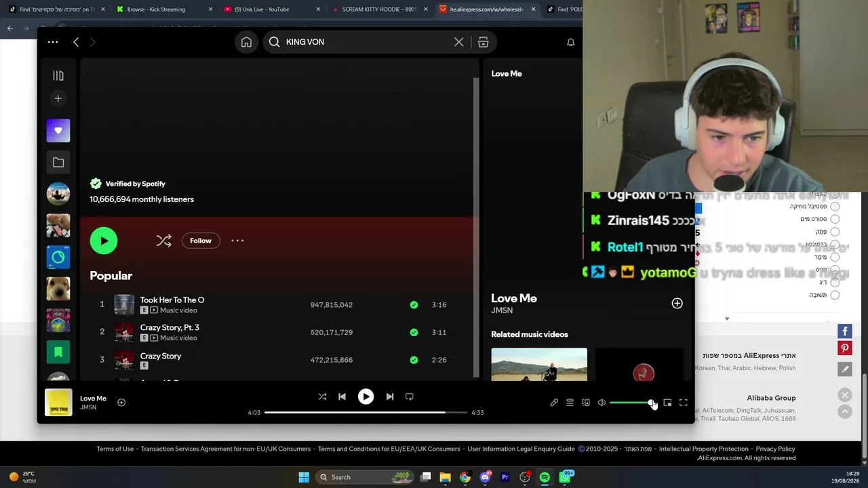Open the Took Her To The O album thumbnail
The height and width of the screenshot is (488, 868).
(124, 305)
